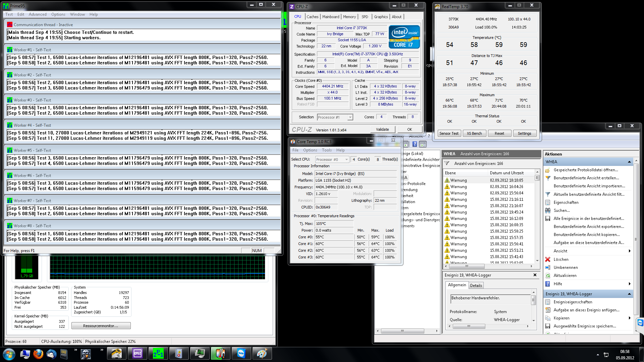Viewport: 644px width, 362px height.
Task: Switch to the Details tab of the event
Action: (476, 286)
